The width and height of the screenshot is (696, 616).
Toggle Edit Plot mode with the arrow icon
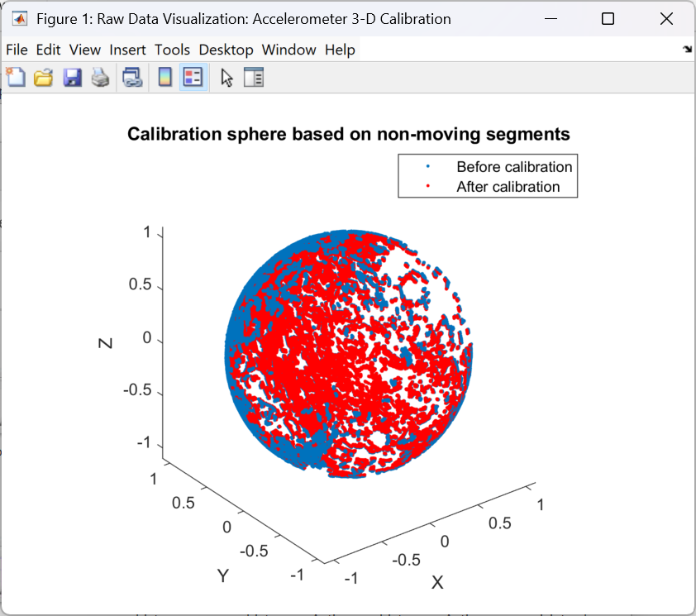coord(227,77)
